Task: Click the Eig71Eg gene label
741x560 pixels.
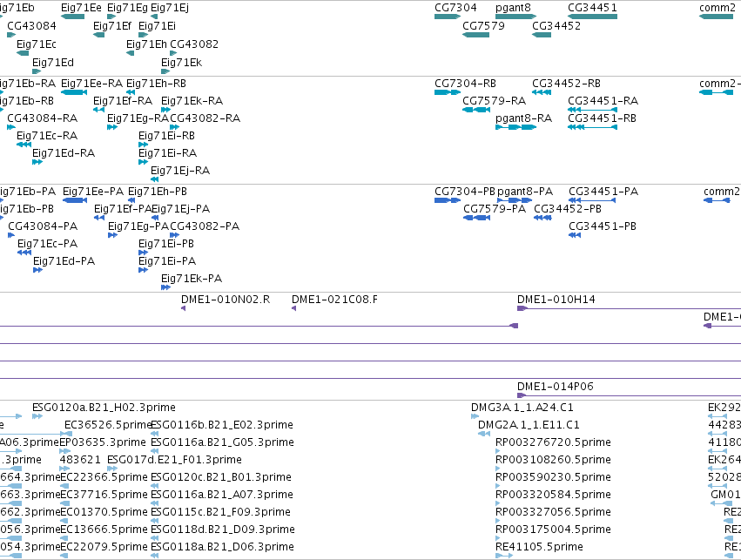Action: pos(128,8)
